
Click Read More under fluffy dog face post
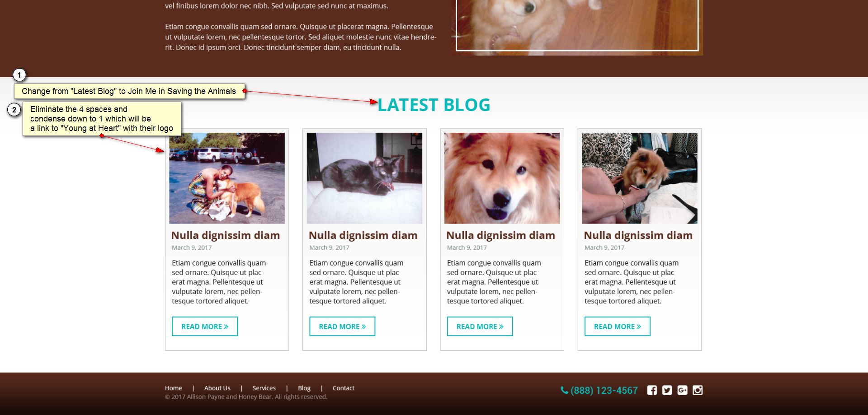pos(480,326)
